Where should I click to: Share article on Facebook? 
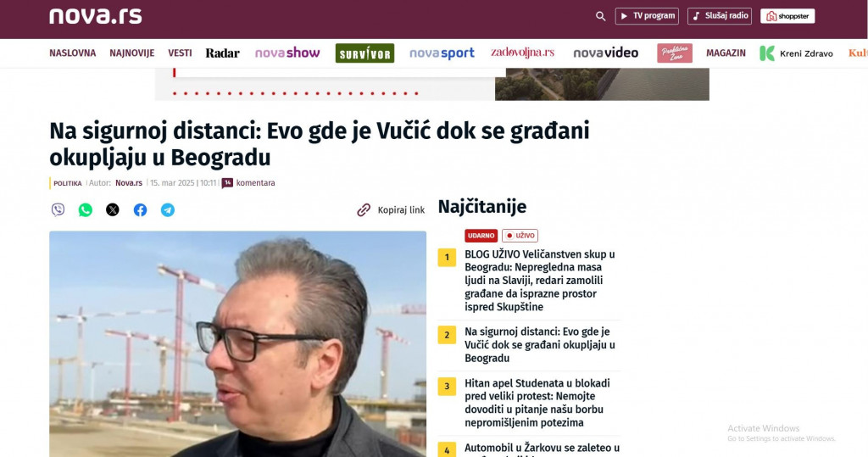pos(140,210)
